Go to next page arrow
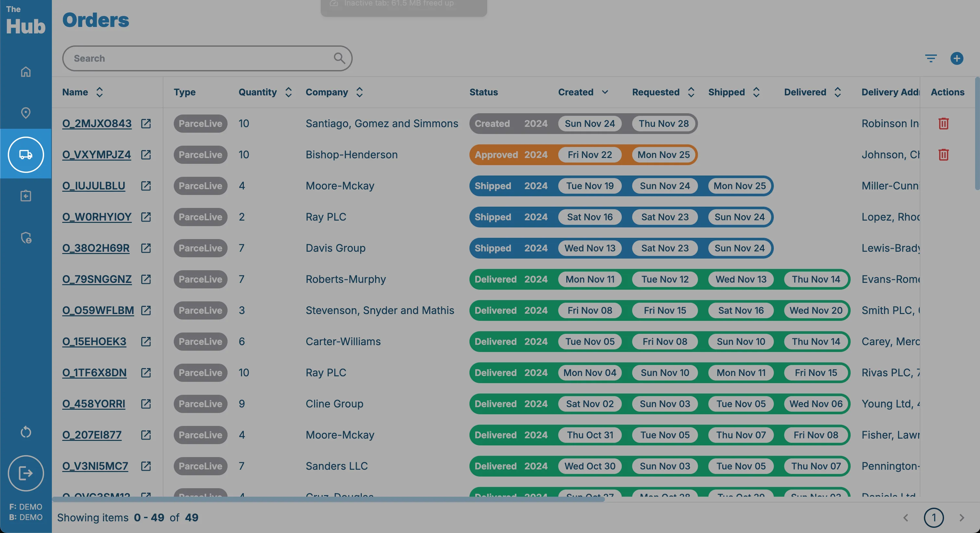Image resolution: width=980 pixels, height=533 pixels. coord(961,518)
